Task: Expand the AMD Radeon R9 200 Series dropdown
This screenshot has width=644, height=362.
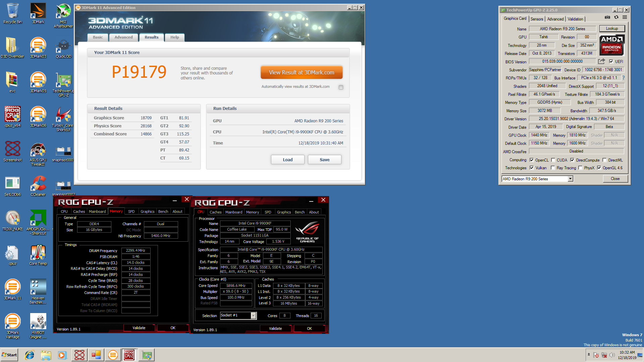Action: click(x=570, y=179)
